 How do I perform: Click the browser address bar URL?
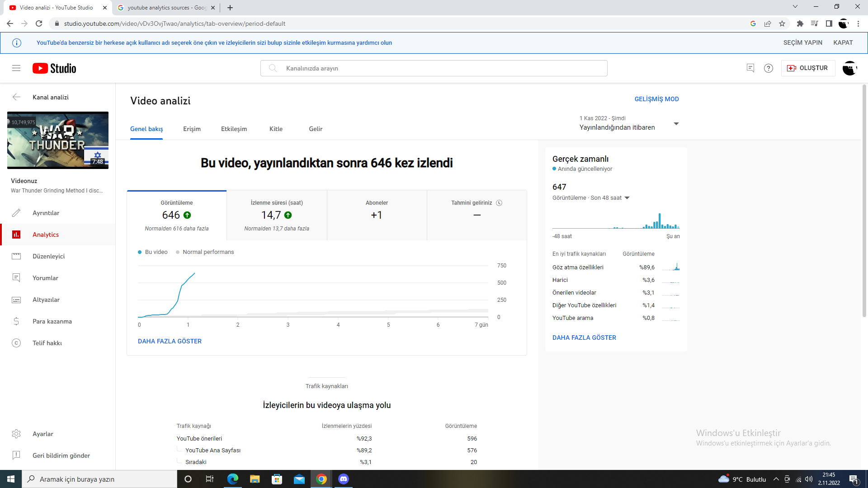[x=175, y=23]
